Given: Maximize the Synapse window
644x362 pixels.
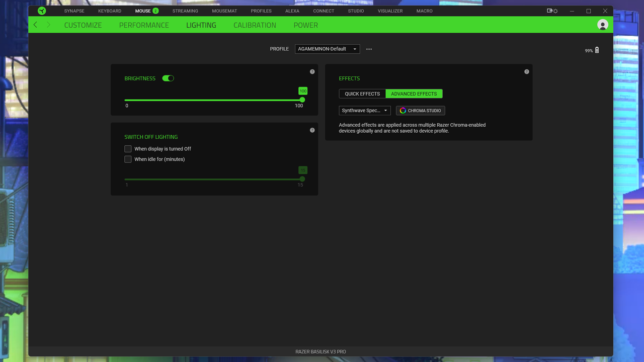Looking at the screenshot, I should (x=589, y=11).
